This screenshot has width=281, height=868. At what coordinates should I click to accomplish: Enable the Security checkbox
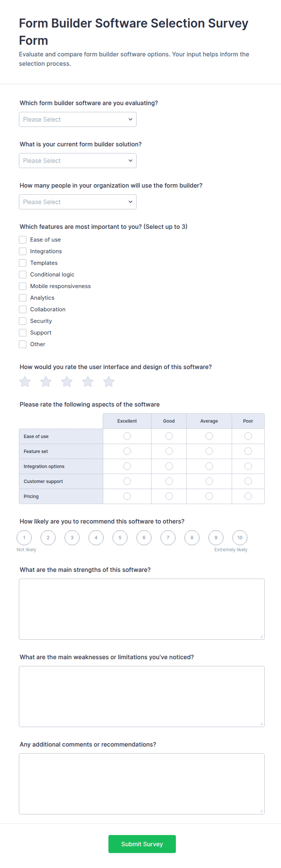point(23,321)
